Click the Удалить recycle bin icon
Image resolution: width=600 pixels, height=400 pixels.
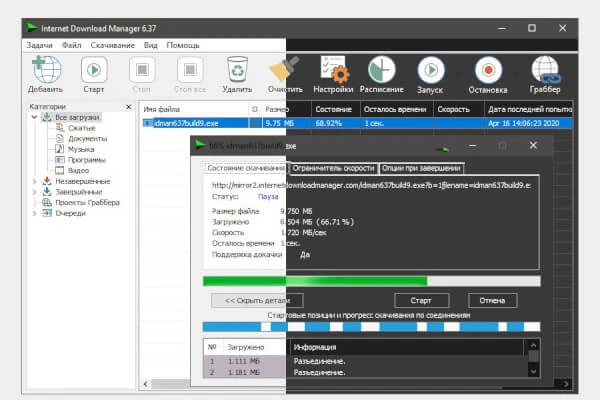(237, 70)
